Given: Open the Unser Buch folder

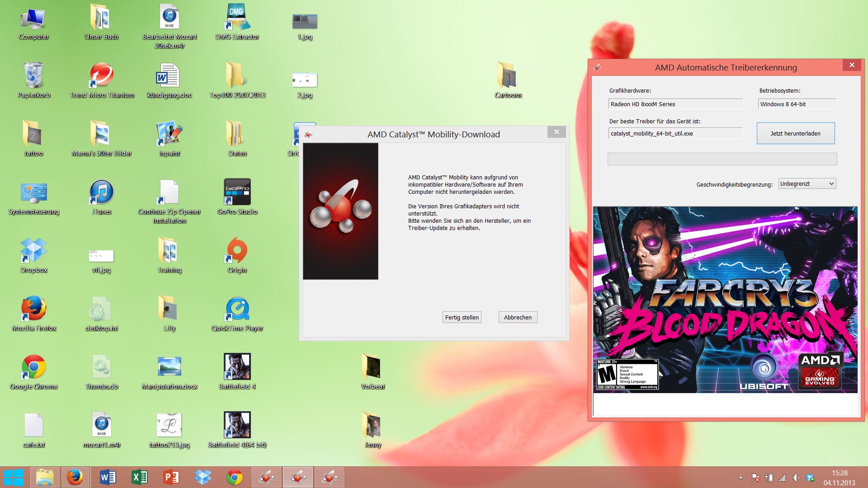Looking at the screenshot, I should pos(101,23).
